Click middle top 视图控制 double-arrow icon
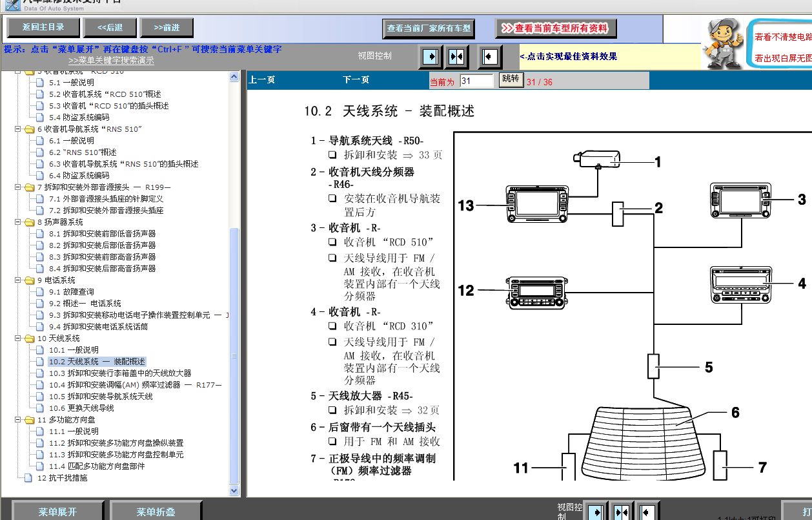812x520 pixels. [456, 57]
